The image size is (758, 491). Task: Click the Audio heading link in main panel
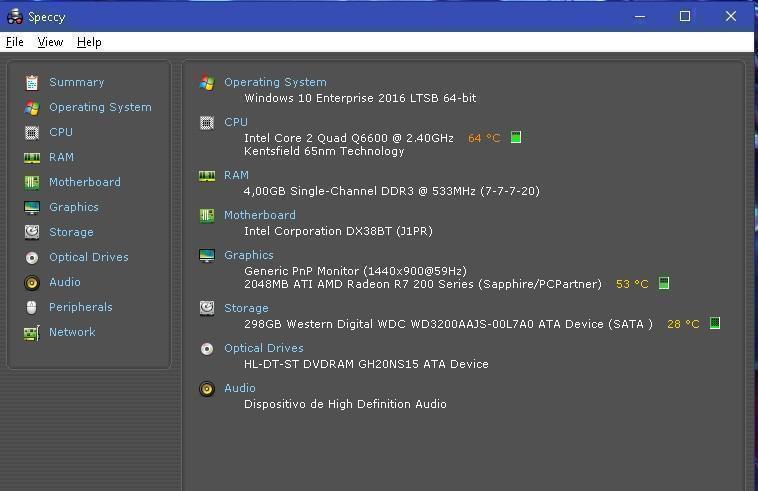239,388
